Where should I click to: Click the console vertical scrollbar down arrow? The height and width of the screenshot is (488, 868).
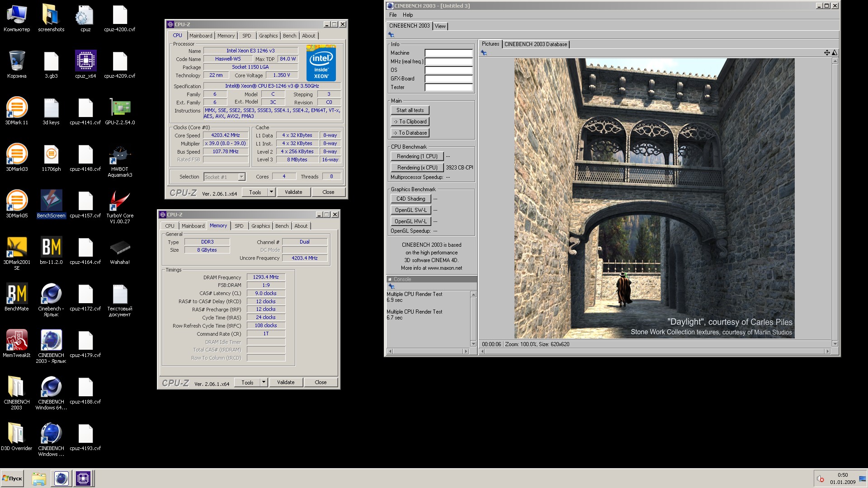click(473, 344)
